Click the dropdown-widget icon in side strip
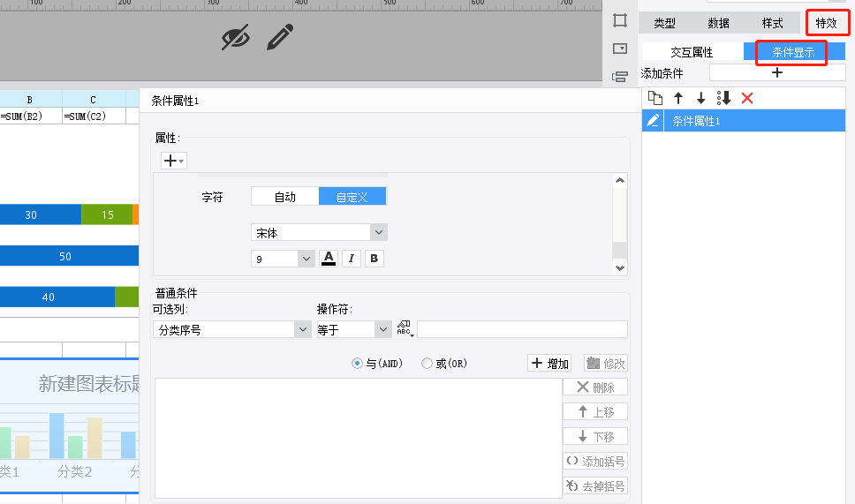The height and width of the screenshot is (504, 855). (620, 49)
